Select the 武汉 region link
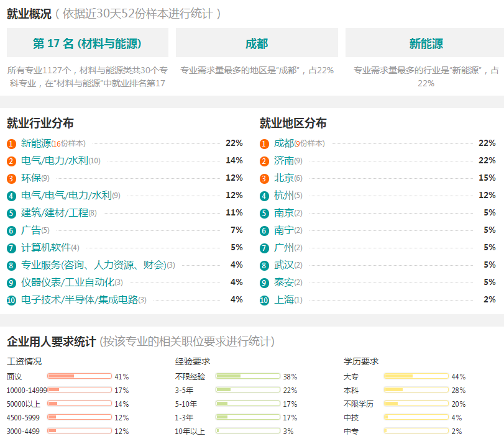Image resolution: width=504 pixels, height=439 pixels. pyautogui.click(x=284, y=265)
